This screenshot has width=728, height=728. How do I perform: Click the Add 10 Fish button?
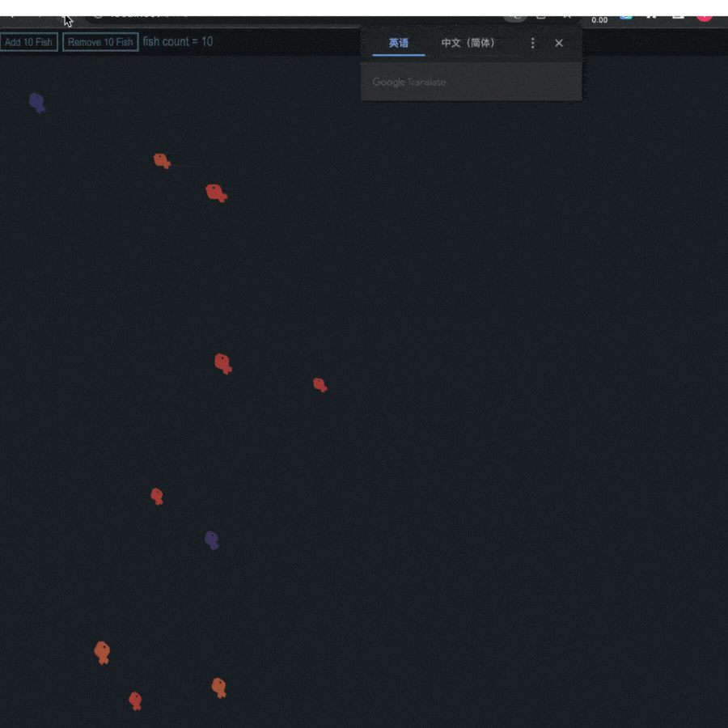click(x=29, y=42)
